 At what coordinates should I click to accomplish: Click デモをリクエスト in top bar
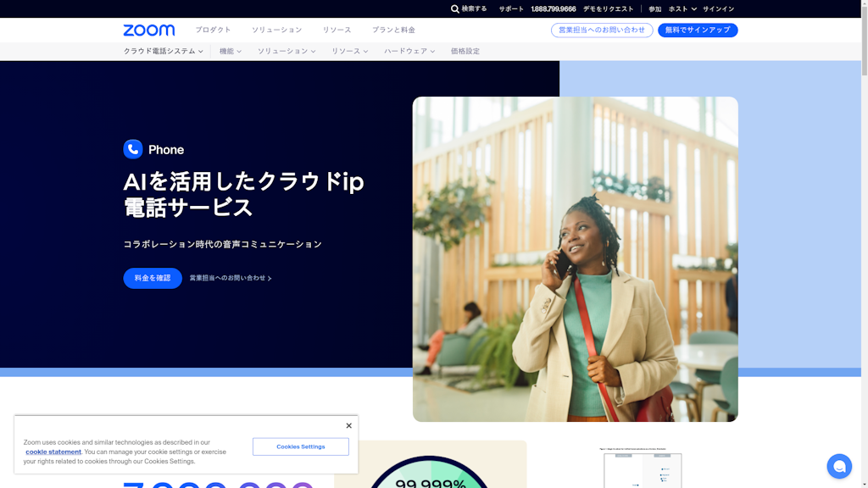pos(608,9)
